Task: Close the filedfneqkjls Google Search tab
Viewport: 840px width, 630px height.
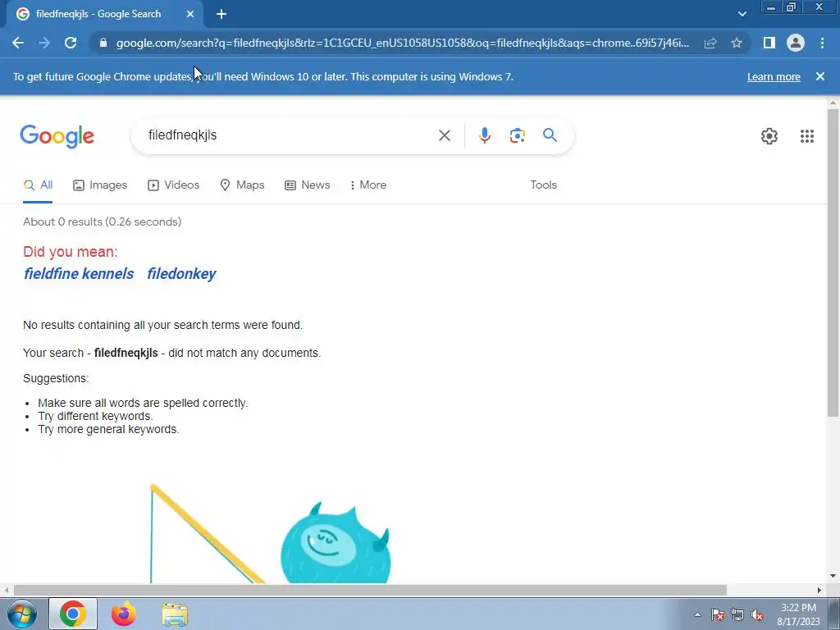Action: tap(190, 15)
